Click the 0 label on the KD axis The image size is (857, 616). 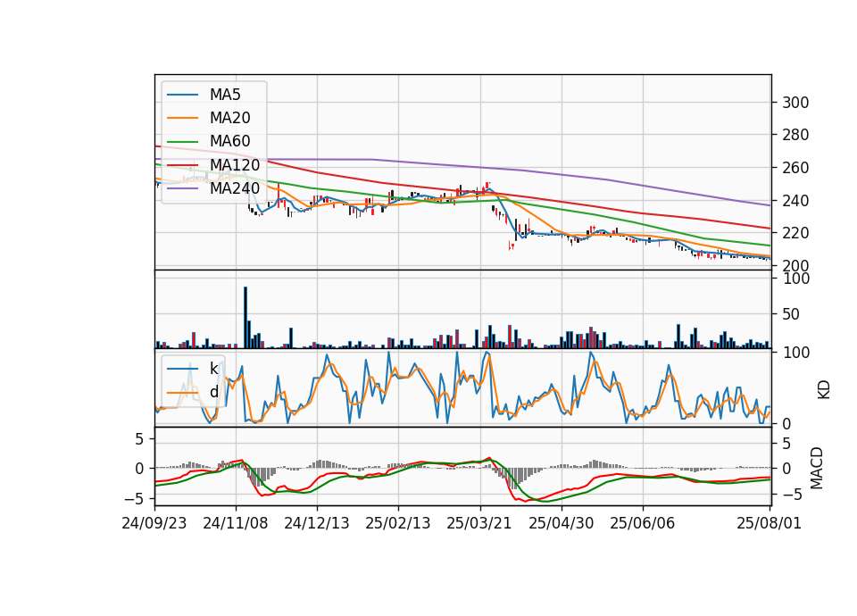[x=787, y=423]
